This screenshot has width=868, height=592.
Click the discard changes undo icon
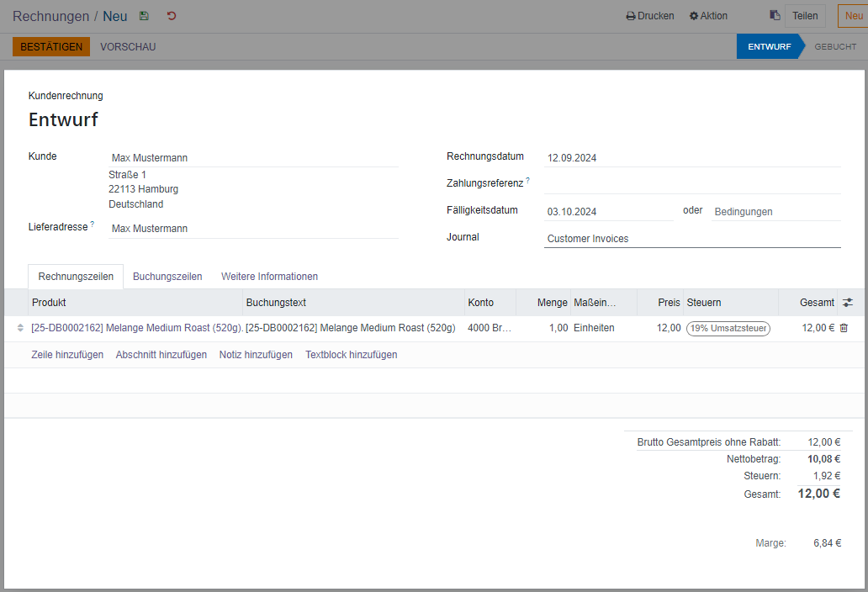[x=172, y=16]
